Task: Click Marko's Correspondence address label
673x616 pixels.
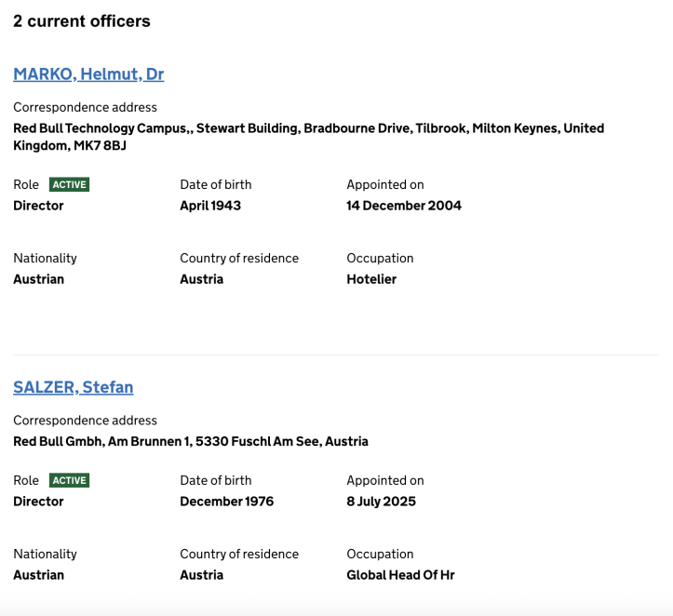Action: [85, 107]
